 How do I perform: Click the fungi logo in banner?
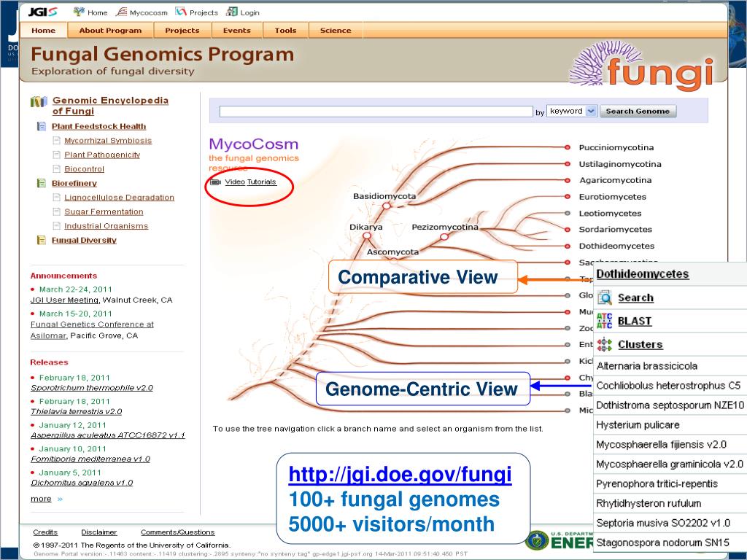click(642, 66)
